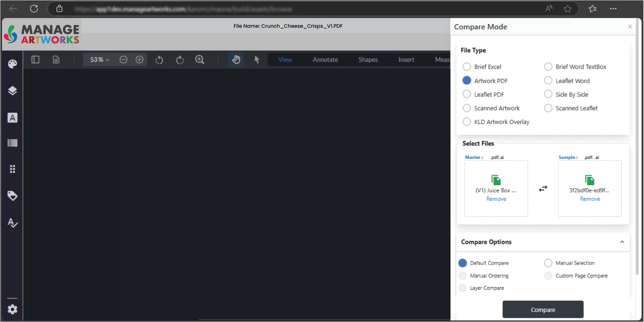The width and height of the screenshot is (644, 322).
Task: Close the Compare Mode panel
Action: point(630,26)
